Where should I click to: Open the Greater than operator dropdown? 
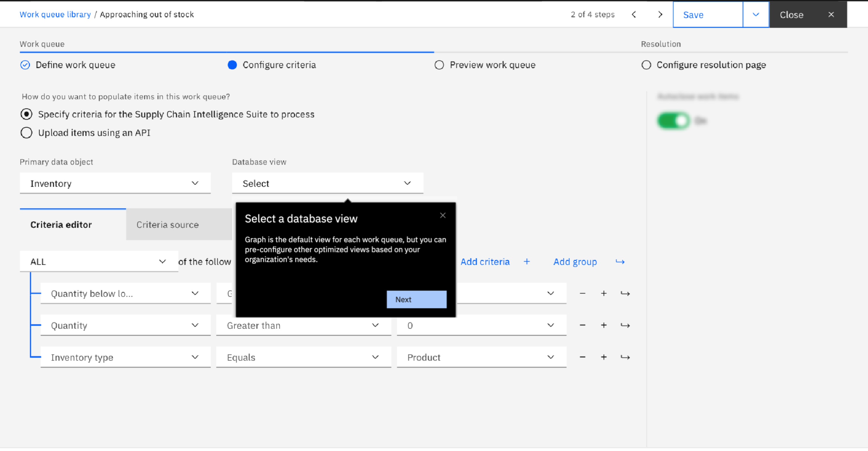click(303, 326)
